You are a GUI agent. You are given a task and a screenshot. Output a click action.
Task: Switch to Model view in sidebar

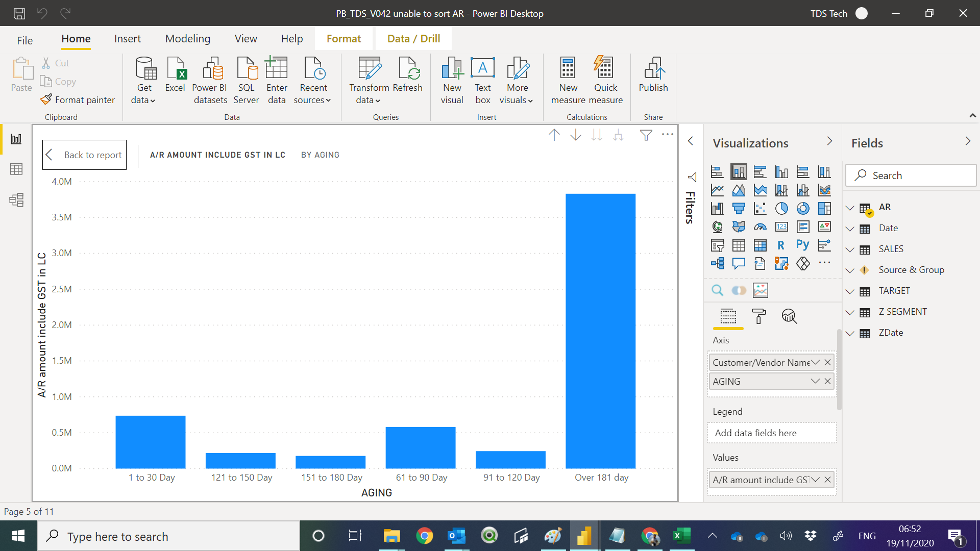16,200
